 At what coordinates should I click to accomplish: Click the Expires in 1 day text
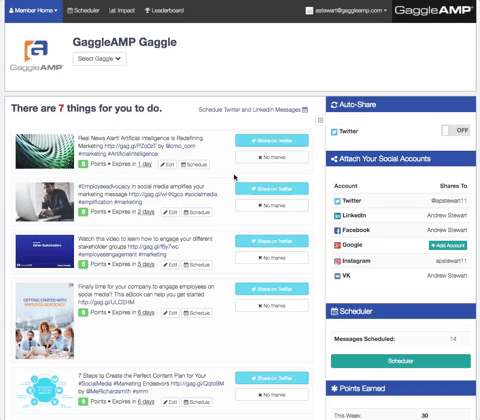pos(132,164)
